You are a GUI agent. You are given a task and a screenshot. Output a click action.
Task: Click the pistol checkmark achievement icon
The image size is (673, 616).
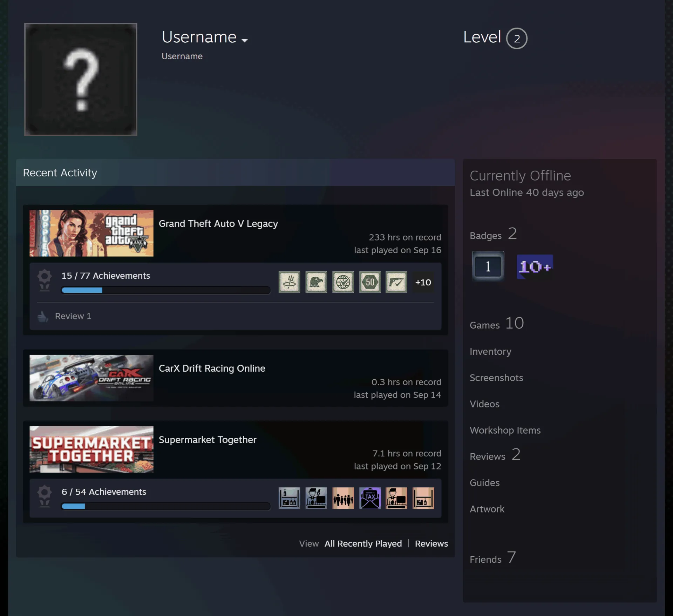pyautogui.click(x=396, y=282)
